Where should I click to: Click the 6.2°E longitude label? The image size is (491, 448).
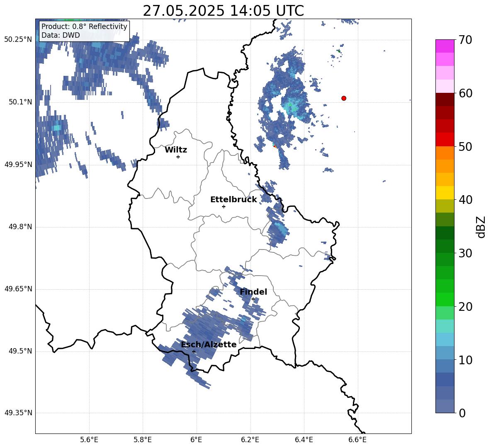(x=250, y=440)
